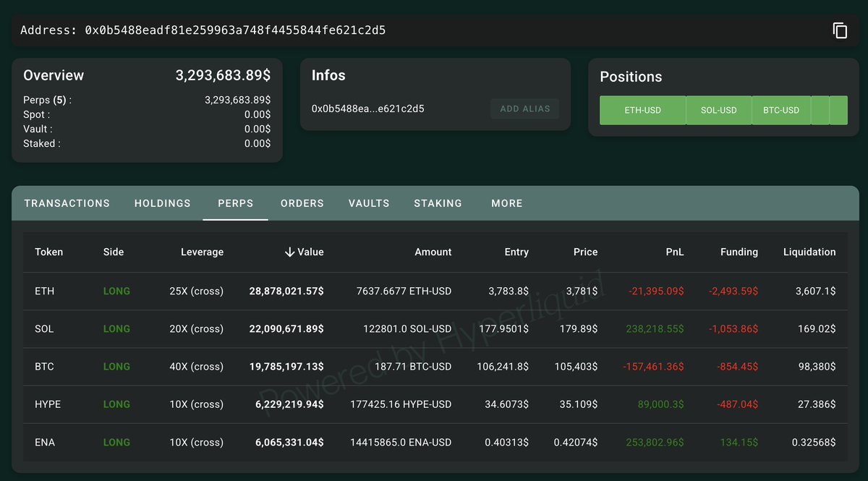Select the SOL-USD position bar

(x=719, y=110)
